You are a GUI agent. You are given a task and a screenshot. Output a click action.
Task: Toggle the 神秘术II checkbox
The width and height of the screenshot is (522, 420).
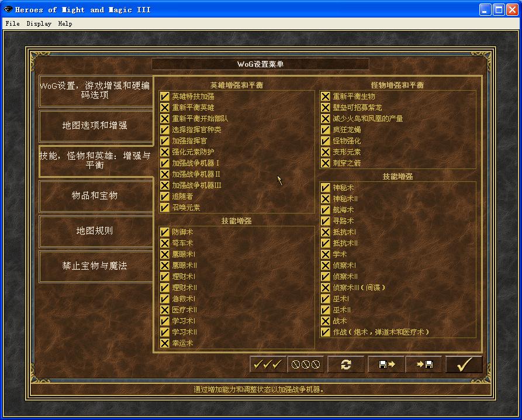[x=325, y=199]
